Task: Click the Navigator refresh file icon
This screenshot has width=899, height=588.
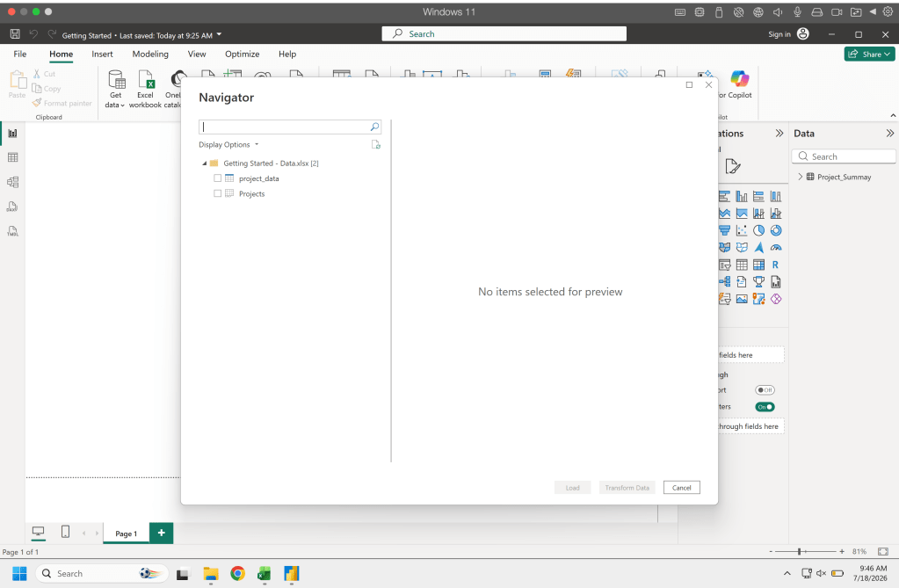Action: (375, 144)
